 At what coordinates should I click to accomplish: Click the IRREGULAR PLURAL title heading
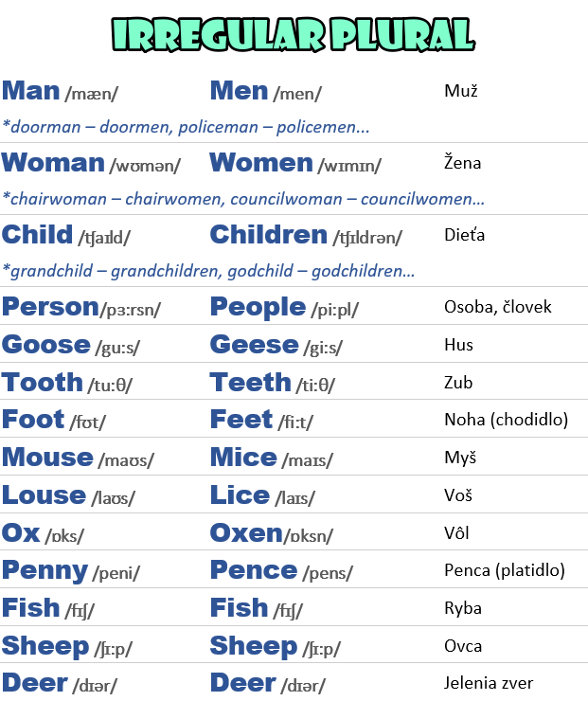point(294,34)
